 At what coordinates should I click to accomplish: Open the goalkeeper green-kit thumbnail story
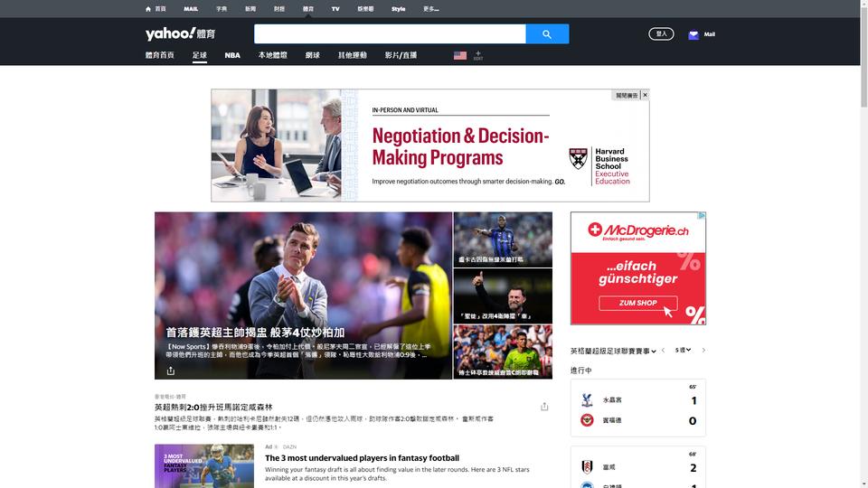[x=503, y=352]
